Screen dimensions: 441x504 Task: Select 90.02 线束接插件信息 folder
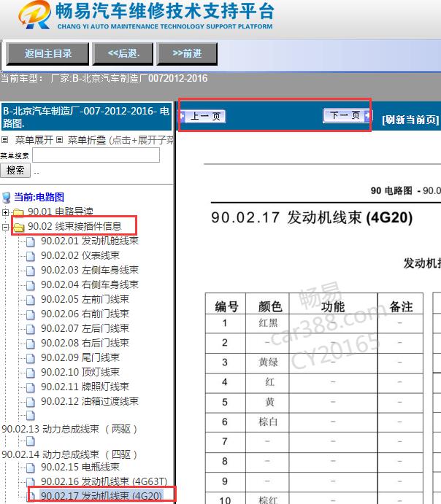pyautogui.click(x=74, y=226)
